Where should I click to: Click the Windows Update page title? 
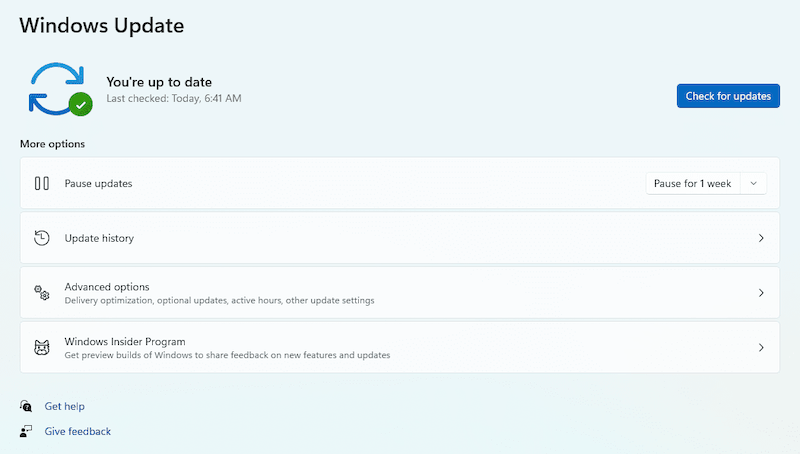click(102, 26)
